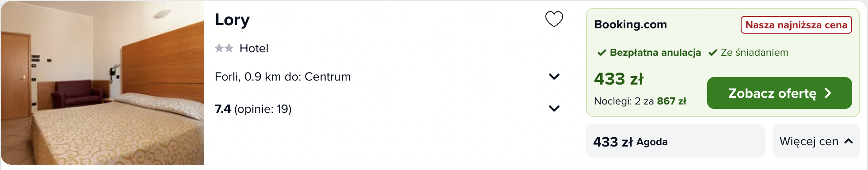Save Lory hotel with the heart icon
Image resolution: width=868 pixels, height=170 pixels.
[x=554, y=19]
